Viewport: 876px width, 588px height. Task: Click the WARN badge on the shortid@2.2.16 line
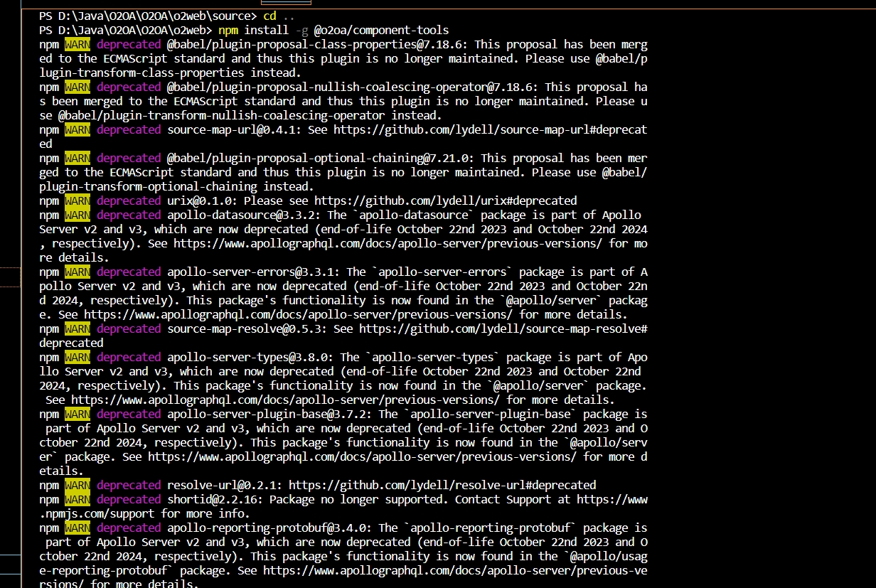(78, 499)
